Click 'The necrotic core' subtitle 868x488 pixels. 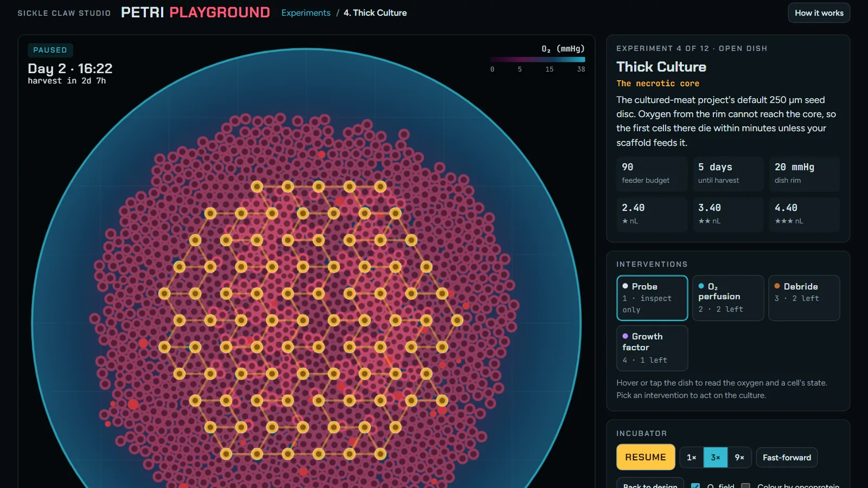click(658, 84)
